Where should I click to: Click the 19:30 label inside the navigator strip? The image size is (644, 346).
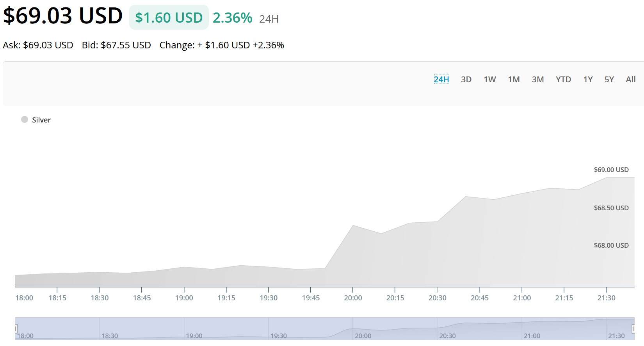click(279, 336)
